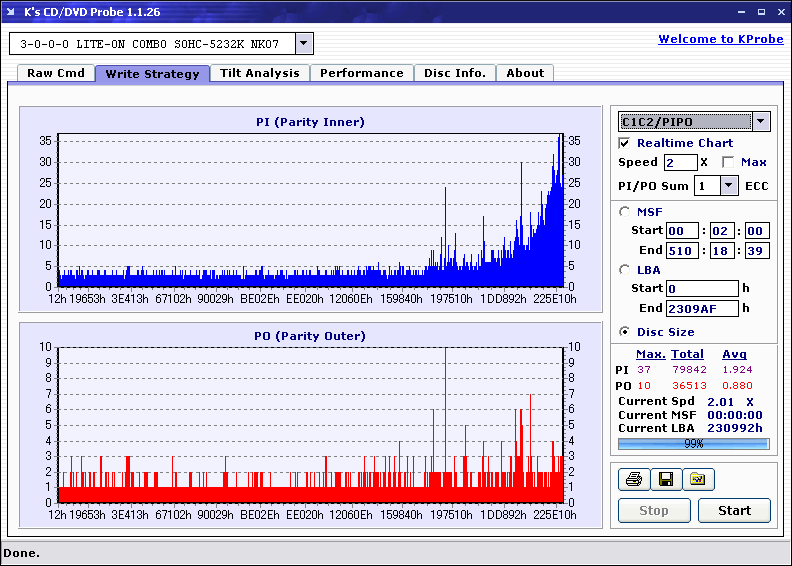Select the LBA radio button

tap(625, 269)
